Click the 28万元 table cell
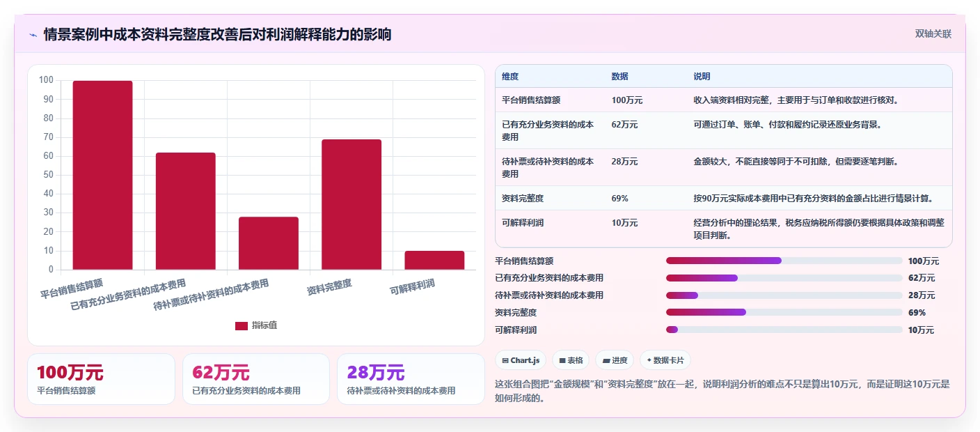 (624, 162)
